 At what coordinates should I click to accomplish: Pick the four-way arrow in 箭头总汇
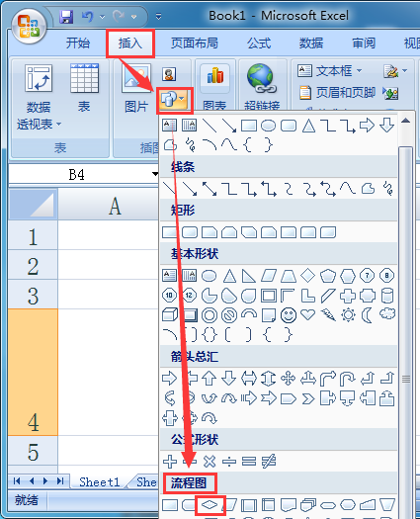click(x=288, y=378)
